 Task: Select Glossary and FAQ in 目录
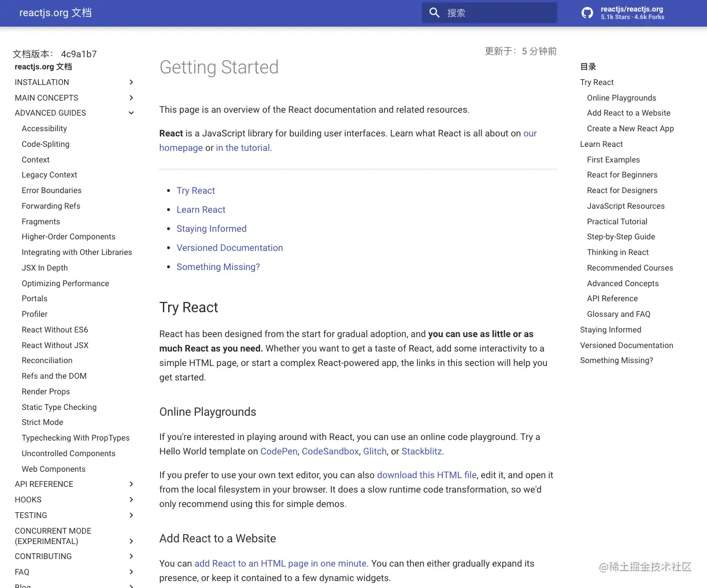click(619, 314)
